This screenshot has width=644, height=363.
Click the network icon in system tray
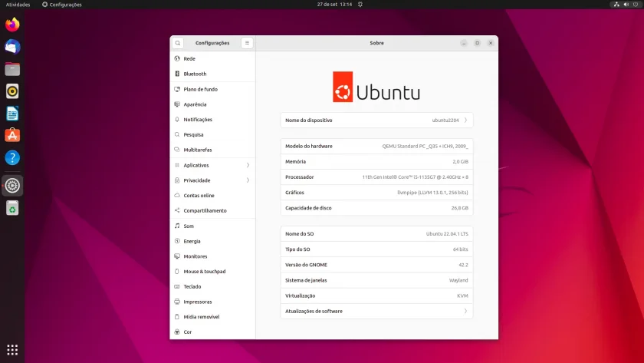click(x=616, y=4)
